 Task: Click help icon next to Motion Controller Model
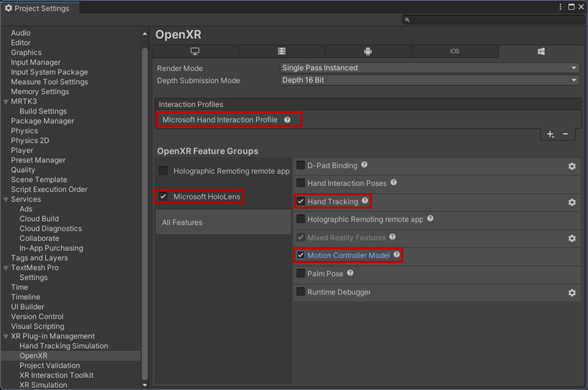(x=397, y=254)
